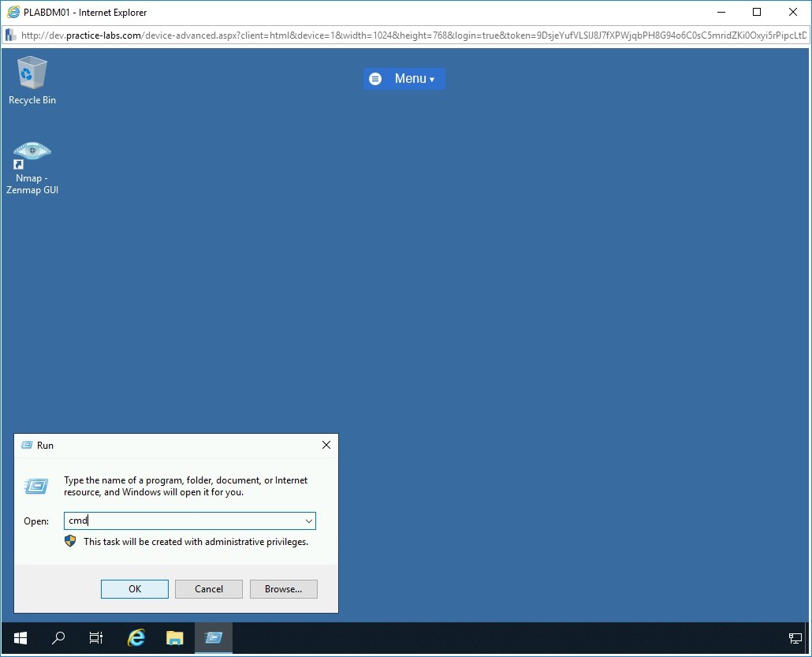
Task: Open File Explorer from the taskbar
Action: point(174,637)
